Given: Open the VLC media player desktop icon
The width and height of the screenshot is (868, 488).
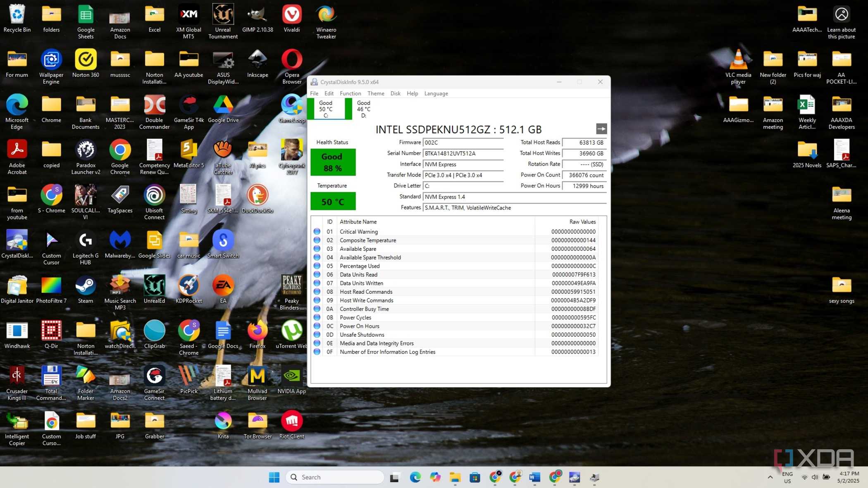Looking at the screenshot, I should pos(738,67).
